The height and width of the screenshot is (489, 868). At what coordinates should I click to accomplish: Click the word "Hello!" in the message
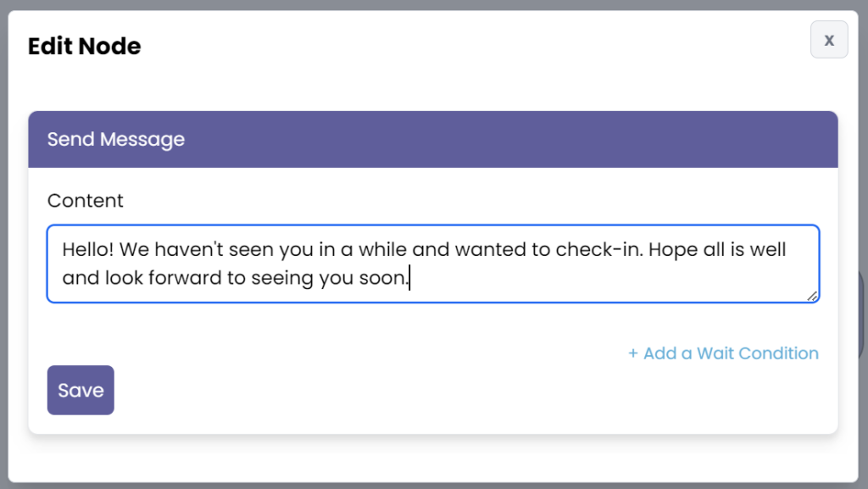(x=87, y=250)
